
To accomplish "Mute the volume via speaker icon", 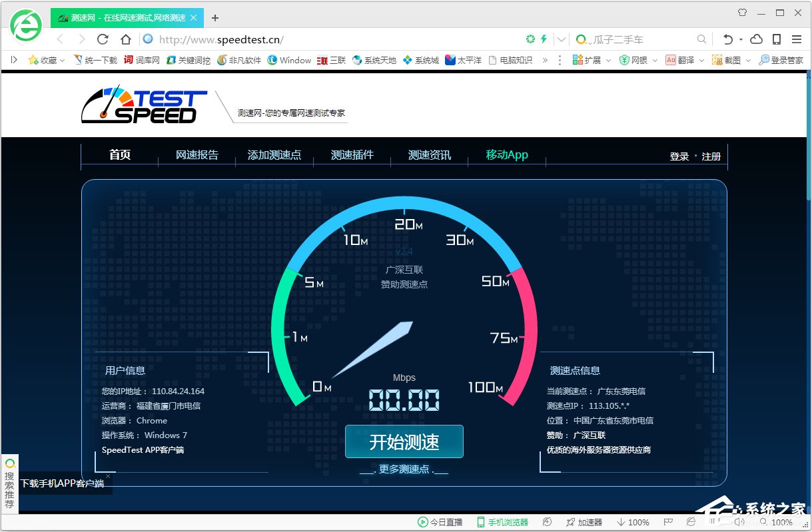I will [739, 523].
